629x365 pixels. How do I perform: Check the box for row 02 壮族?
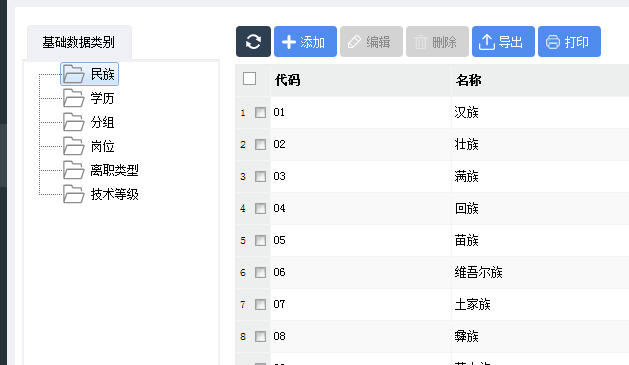[260, 144]
